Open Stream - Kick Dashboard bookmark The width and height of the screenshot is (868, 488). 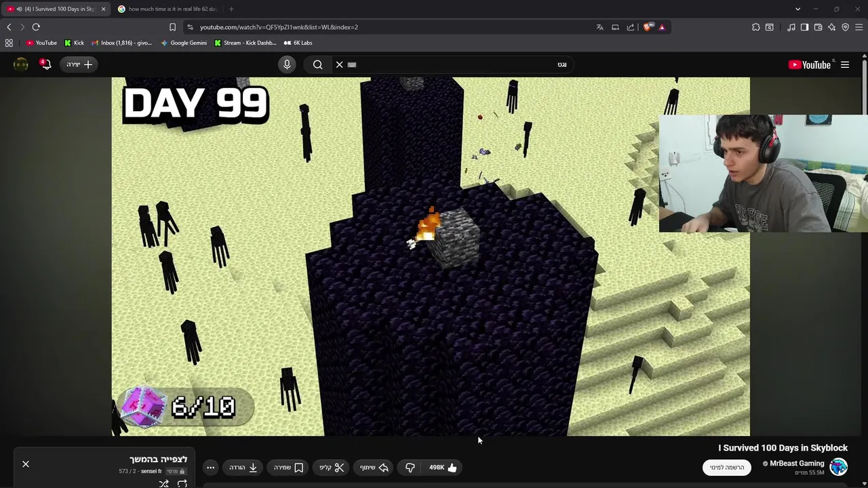click(x=245, y=43)
